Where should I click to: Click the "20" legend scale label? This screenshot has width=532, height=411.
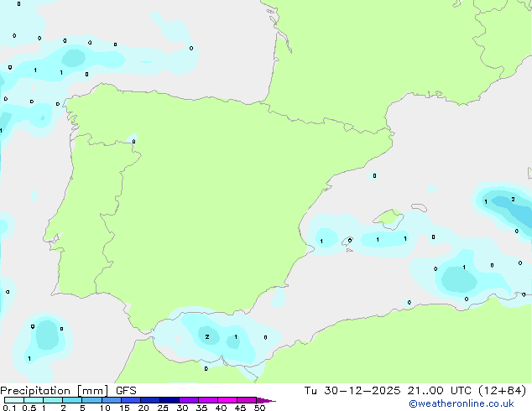143,408
